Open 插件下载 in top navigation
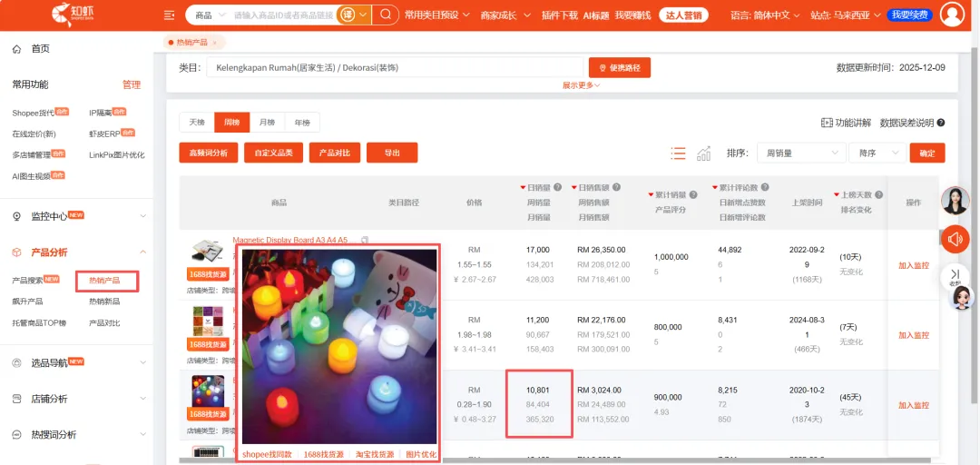Viewport: 980px width, 465px height. pyautogui.click(x=559, y=15)
